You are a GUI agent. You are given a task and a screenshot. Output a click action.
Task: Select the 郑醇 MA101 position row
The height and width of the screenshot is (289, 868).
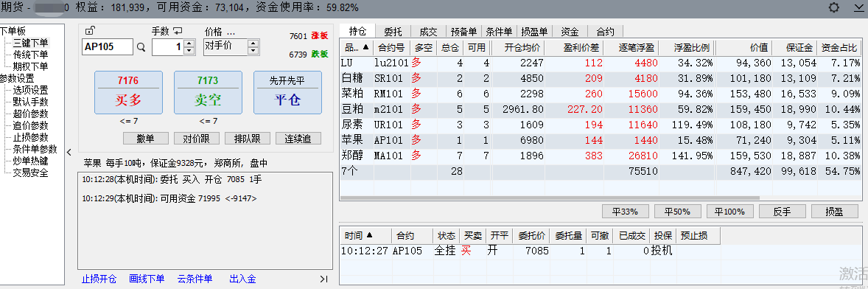(600, 156)
